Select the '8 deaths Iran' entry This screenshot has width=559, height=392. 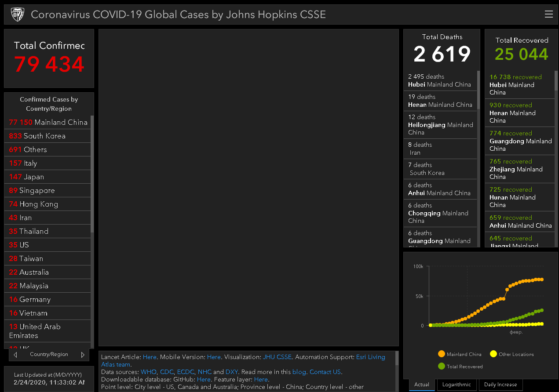440,149
